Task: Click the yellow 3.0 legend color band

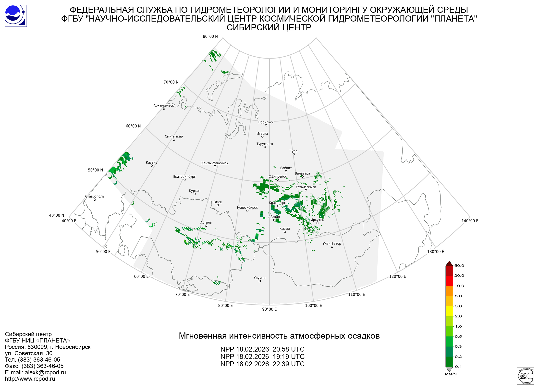Action: click(x=449, y=311)
